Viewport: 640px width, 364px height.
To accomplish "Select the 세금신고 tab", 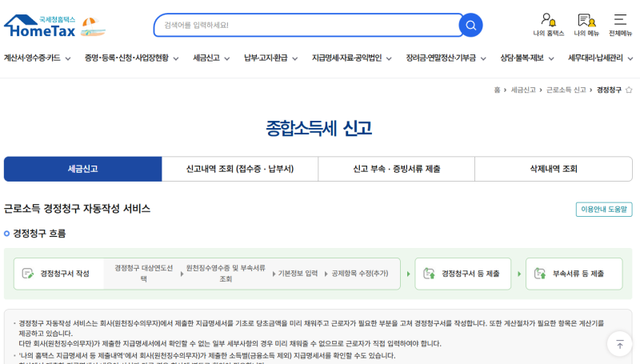I will 83,169.
